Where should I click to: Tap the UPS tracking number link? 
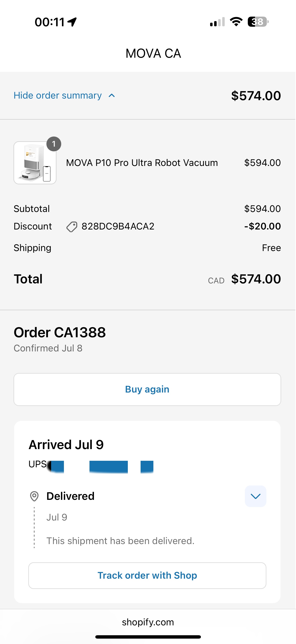pyautogui.click(x=102, y=467)
